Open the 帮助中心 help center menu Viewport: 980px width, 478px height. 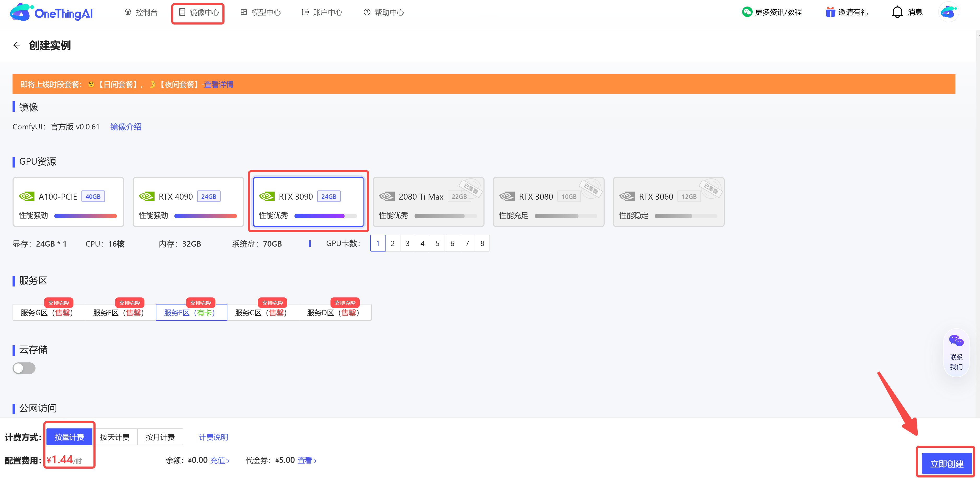[x=384, y=13]
